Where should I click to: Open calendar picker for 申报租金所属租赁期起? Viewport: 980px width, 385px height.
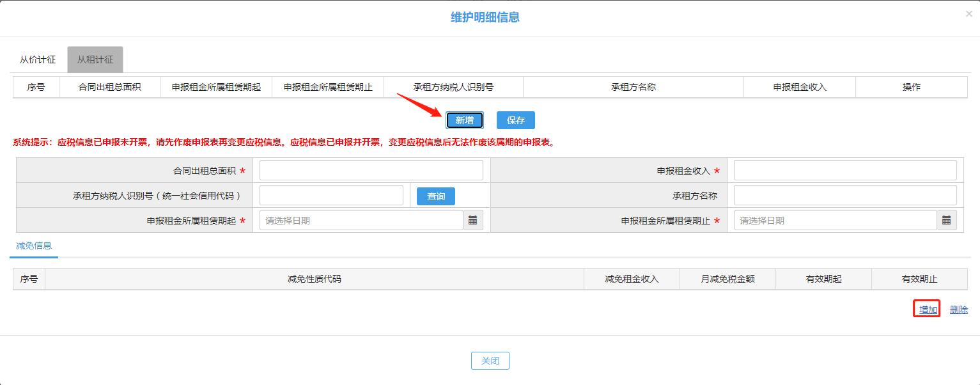[473, 220]
